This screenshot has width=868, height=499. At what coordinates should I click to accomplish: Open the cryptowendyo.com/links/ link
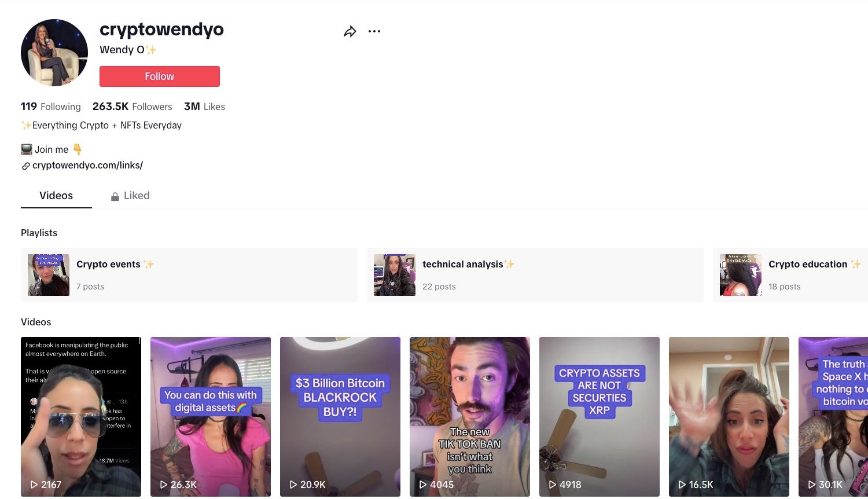pos(87,166)
